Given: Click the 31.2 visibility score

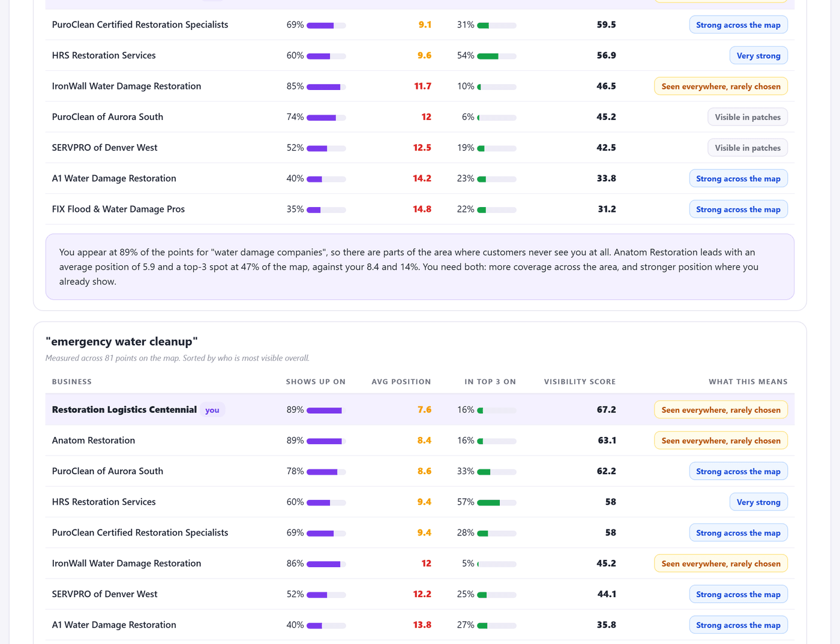Looking at the screenshot, I should 607,209.
